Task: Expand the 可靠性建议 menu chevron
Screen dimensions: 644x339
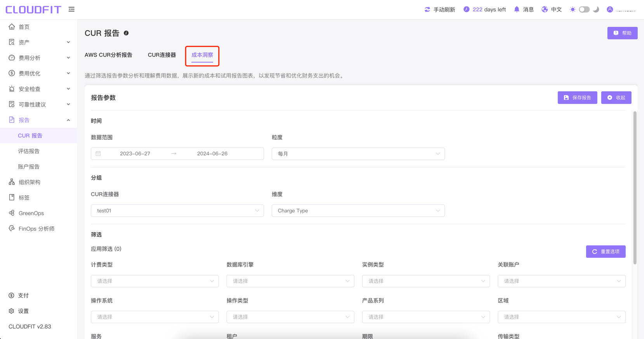Action: 68,104
